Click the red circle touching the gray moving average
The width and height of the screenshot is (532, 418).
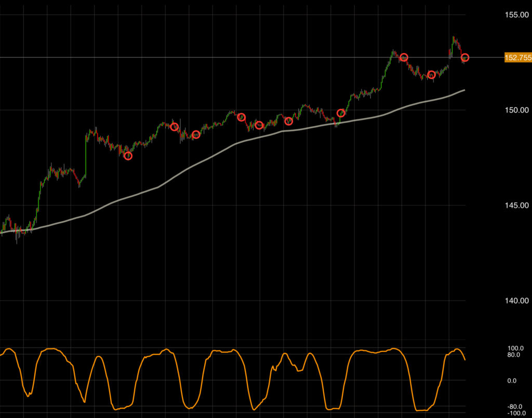point(341,113)
